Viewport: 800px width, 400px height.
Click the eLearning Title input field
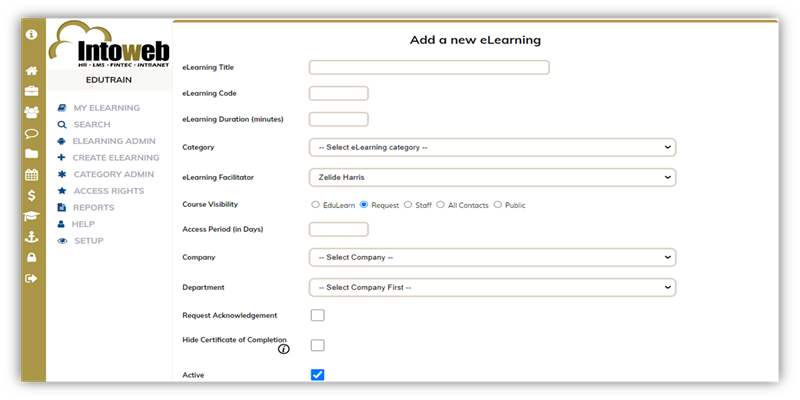click(x=429, y=68)
